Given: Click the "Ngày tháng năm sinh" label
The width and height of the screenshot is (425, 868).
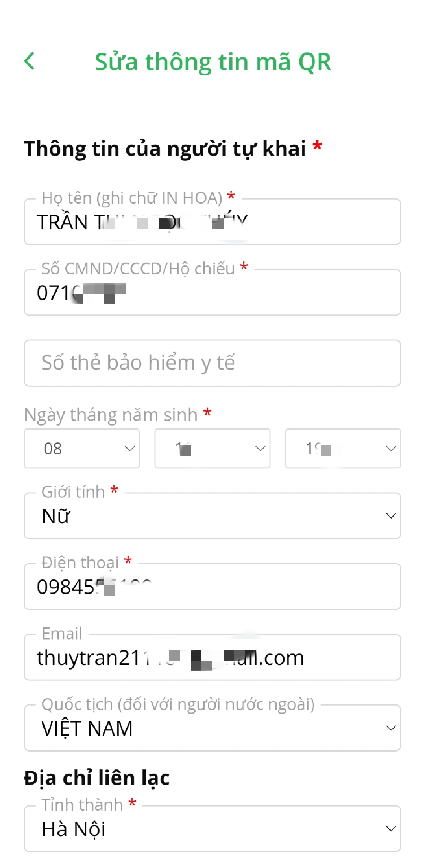Looking at the screenshot, I should point(111,415).
